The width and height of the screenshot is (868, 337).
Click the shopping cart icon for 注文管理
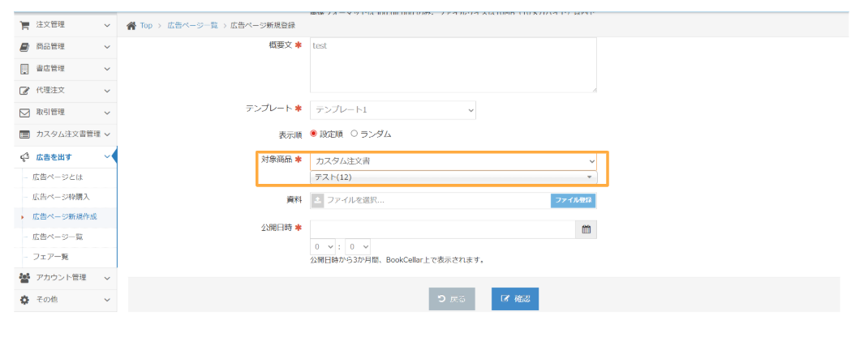[x=24, y=25]
